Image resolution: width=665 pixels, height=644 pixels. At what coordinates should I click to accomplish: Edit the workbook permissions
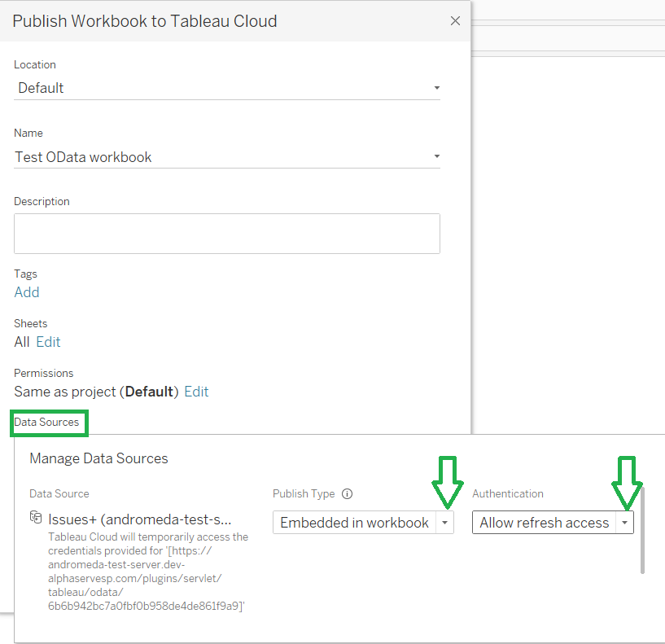tap(196, 391)
